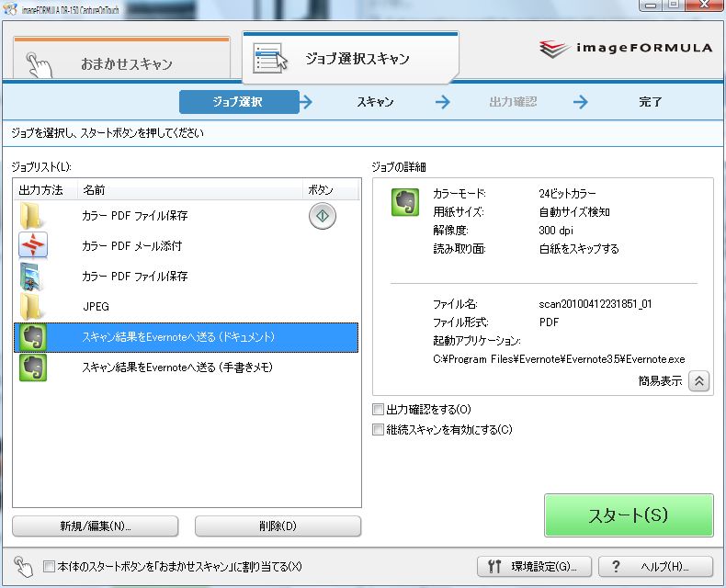
Task: Switch to the おまかせスキャン tab
Action: tap(121, 58)
